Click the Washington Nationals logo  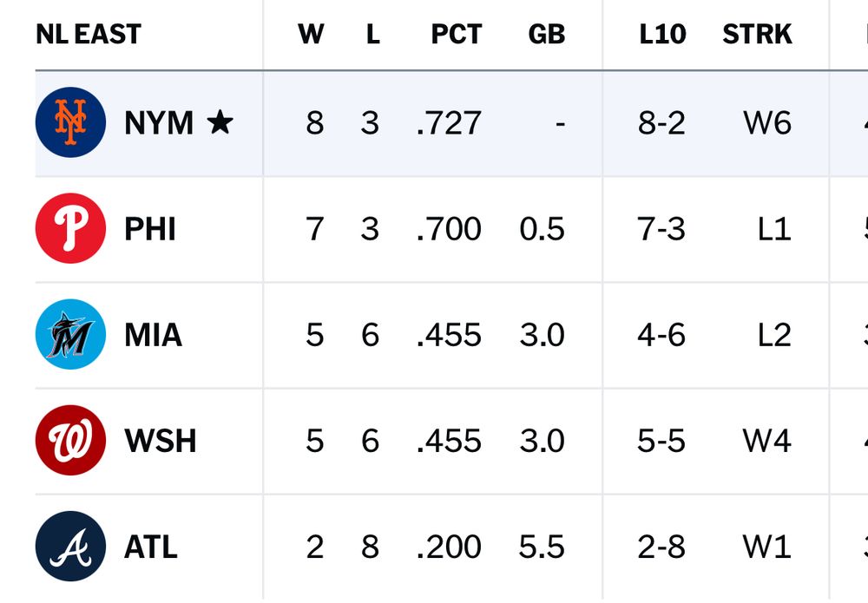(70, 441)
